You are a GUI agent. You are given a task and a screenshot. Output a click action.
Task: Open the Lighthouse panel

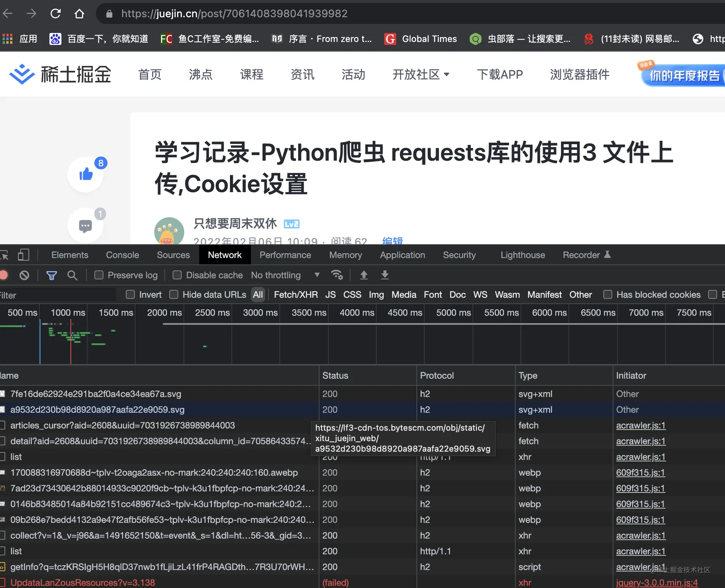pos(522,255)
